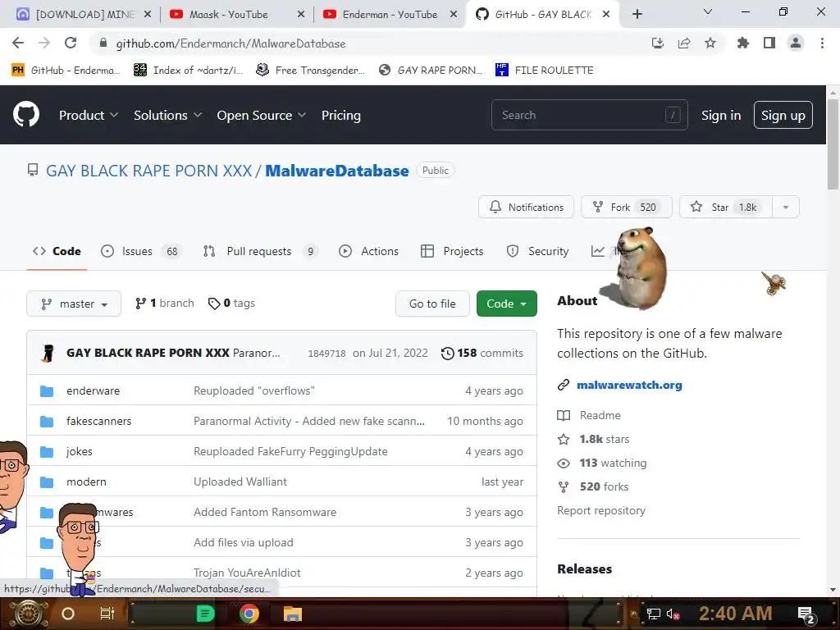
Task: Open the Index of ~dartz bookmark
Action: coord(189,71)
